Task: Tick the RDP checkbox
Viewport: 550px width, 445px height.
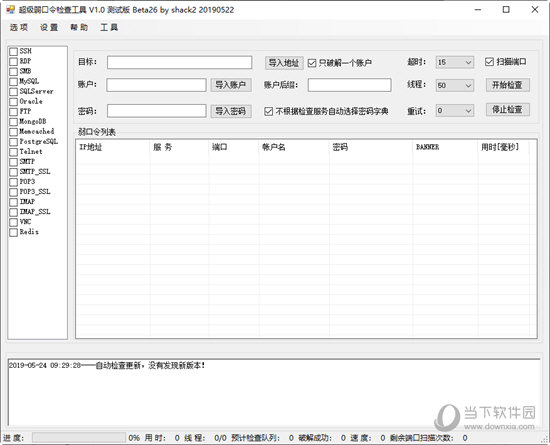Action: [13, 61]
